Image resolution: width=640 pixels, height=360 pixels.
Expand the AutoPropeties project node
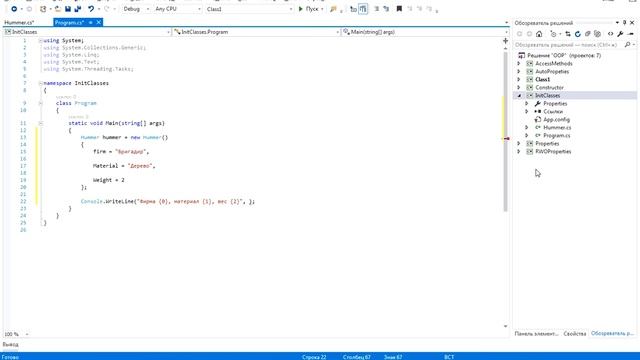coord(519,71)
